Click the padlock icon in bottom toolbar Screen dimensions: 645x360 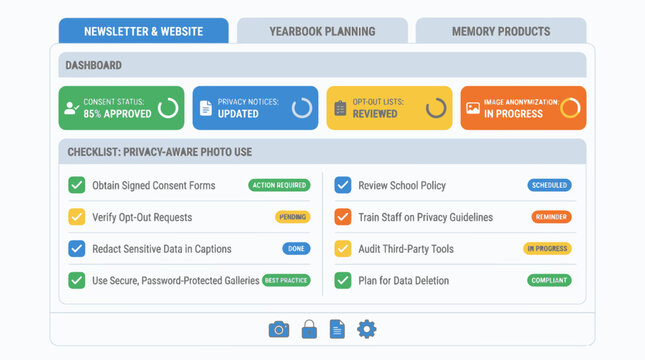point(309,329)
